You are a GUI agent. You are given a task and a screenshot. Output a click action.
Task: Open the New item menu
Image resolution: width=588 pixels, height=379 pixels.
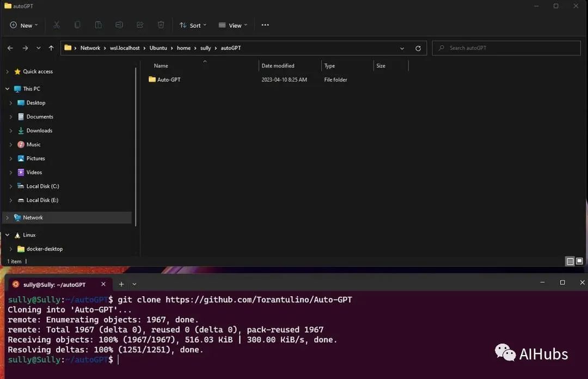click(x=23, y=25)
